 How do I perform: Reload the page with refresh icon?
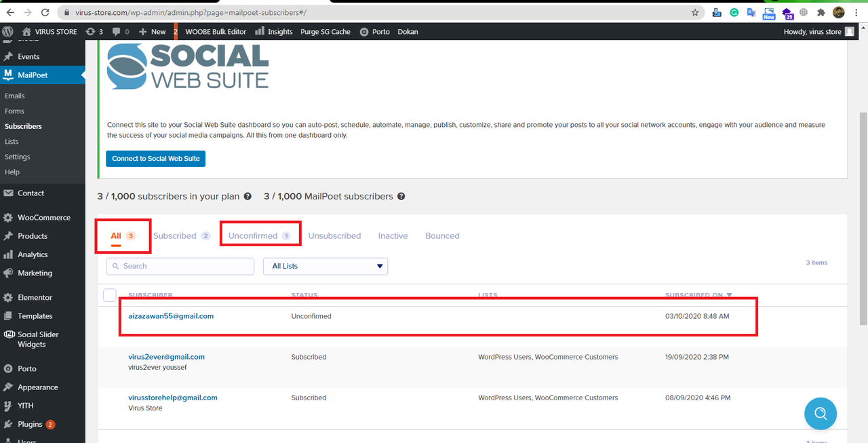pos(45,12)
